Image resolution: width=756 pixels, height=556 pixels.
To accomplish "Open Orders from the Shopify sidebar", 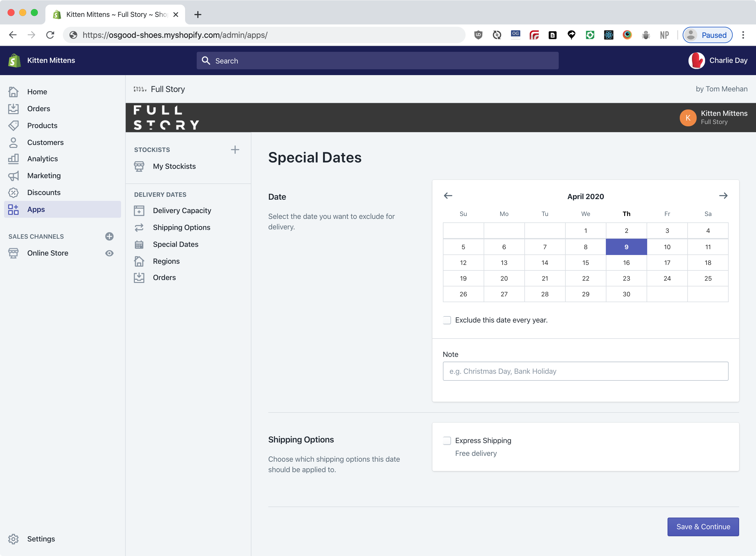I will pos(38,108).
